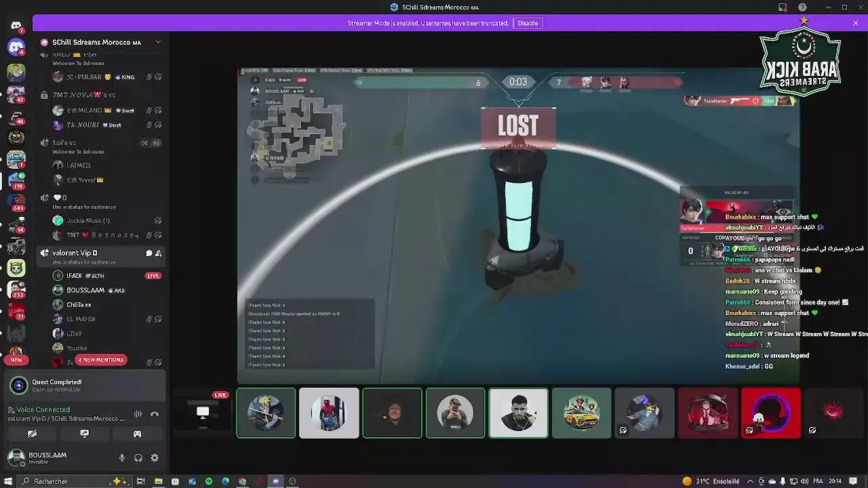This screenshot has height=488, width=868.
Task: Click the Windows Start button
Action: tap(8, 481)
